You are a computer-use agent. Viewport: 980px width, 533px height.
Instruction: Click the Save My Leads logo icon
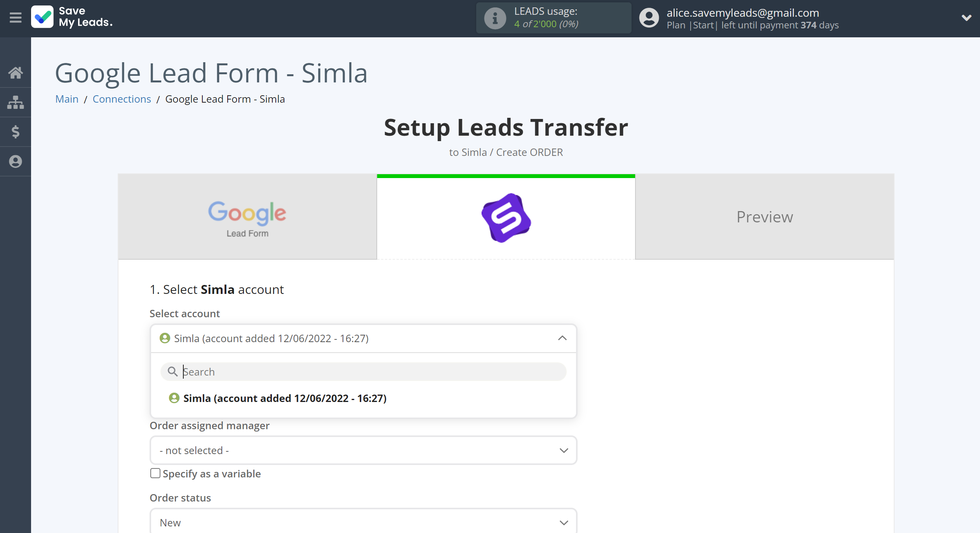(43, 18)
